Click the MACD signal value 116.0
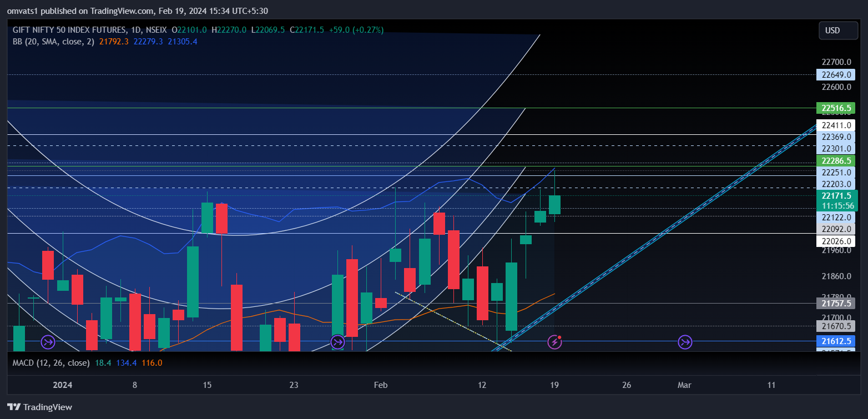868x419 pixels. coord(152,362)
